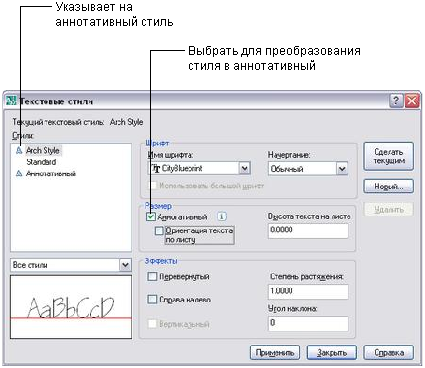Open the Все стили filter dropdown
425x368 pixels.
[x=125, y=265]
